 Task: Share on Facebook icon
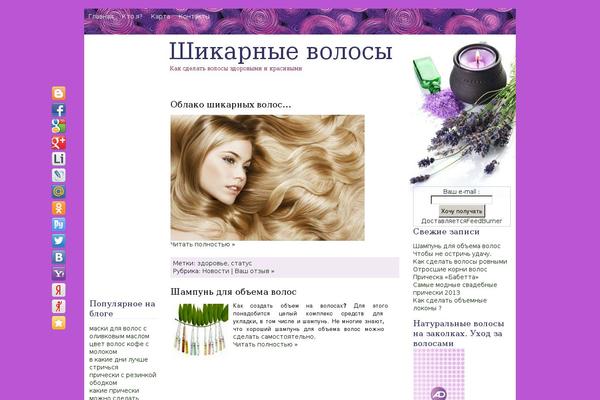coord(59,110)
